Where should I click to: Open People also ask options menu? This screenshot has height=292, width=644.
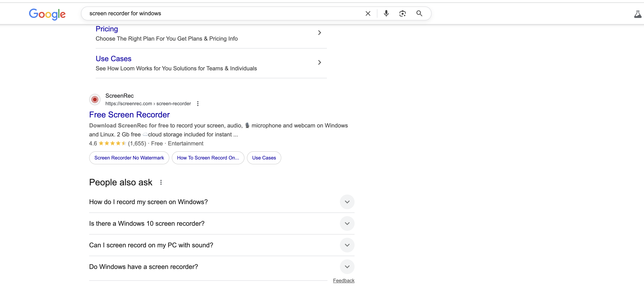tap(161, 182)
